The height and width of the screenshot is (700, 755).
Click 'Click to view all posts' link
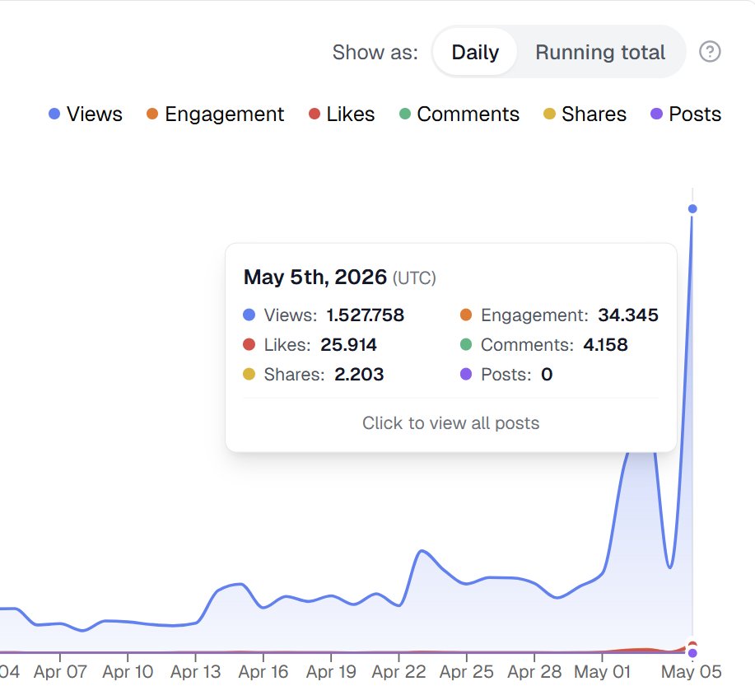(x=450, y=423)
